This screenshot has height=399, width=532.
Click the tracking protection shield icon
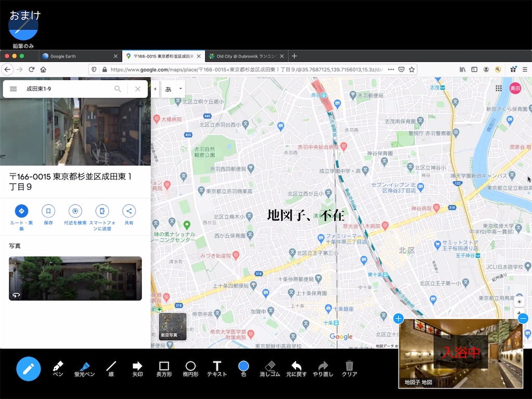pyautogui.click(x=94, y=70)
